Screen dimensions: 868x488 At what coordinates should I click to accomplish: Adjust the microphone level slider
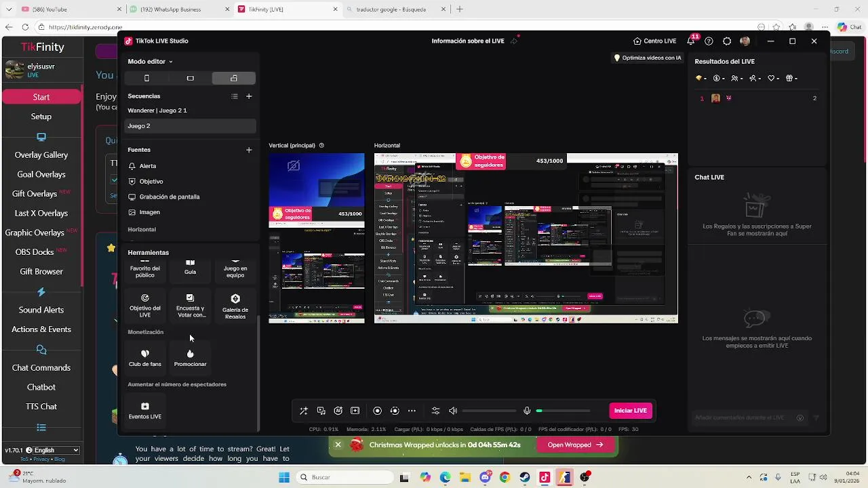click(x=563, y=411)
